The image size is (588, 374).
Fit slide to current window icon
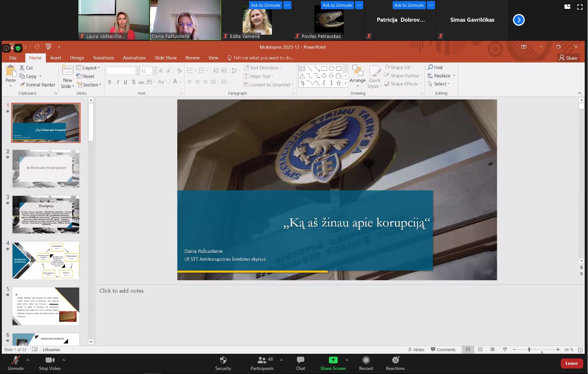580,349
